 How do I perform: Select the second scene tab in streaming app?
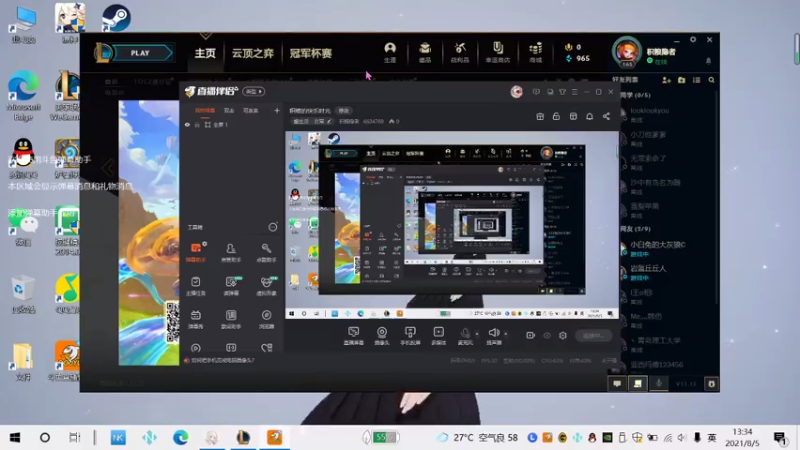click(x=229, y=110)
